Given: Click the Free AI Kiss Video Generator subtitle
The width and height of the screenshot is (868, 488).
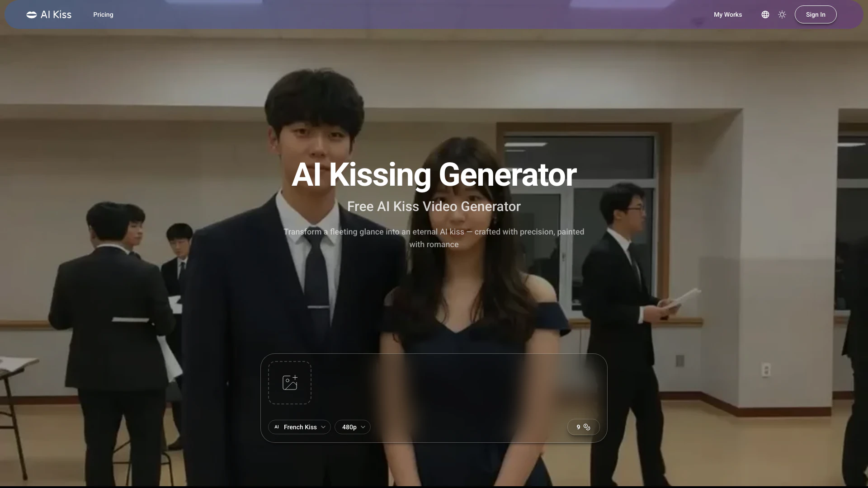Looking at the screenshot, I should tap(434, 206).
